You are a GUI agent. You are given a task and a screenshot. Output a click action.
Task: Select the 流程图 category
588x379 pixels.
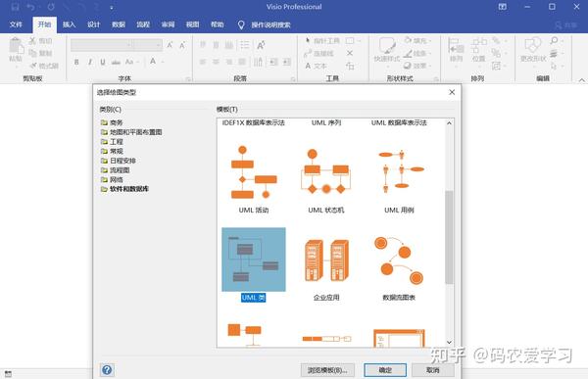tap(116, 170)
